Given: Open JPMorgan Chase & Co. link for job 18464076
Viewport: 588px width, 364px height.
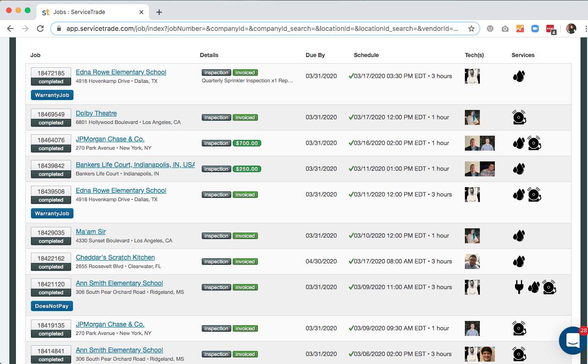Looking at the screenshot, I should point(110,139).
